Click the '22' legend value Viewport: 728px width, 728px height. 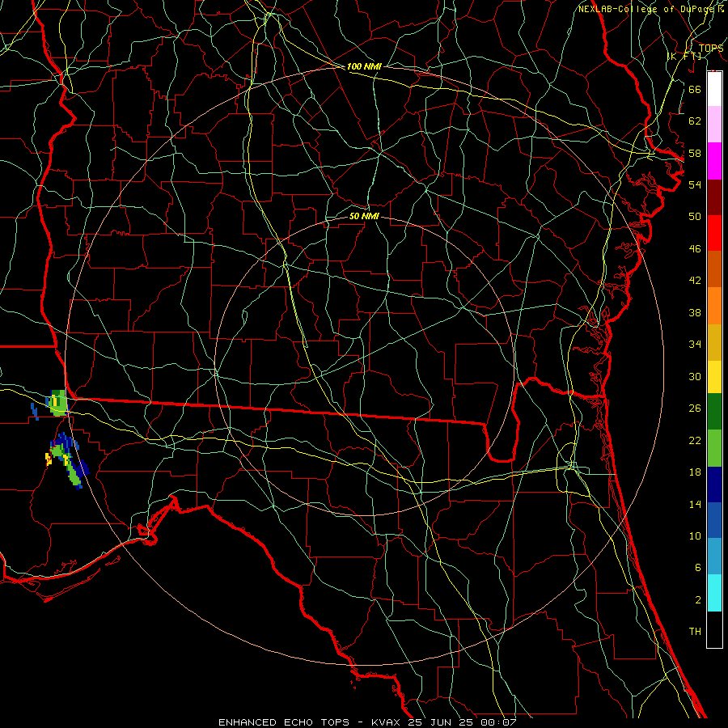pos(695,440)
